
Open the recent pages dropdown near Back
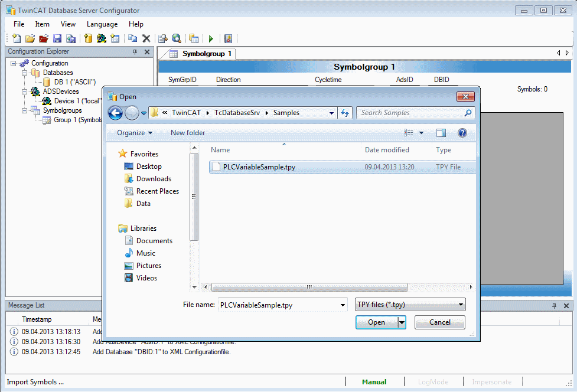pos(144,113)
